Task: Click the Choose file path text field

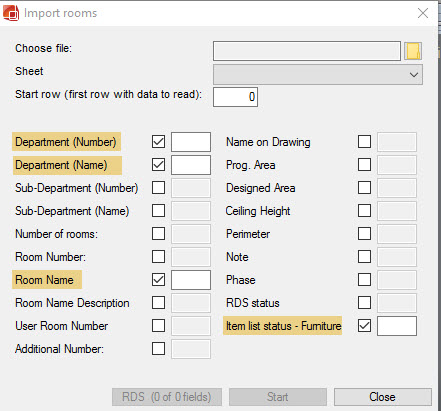Action: (x=307, y=51)
